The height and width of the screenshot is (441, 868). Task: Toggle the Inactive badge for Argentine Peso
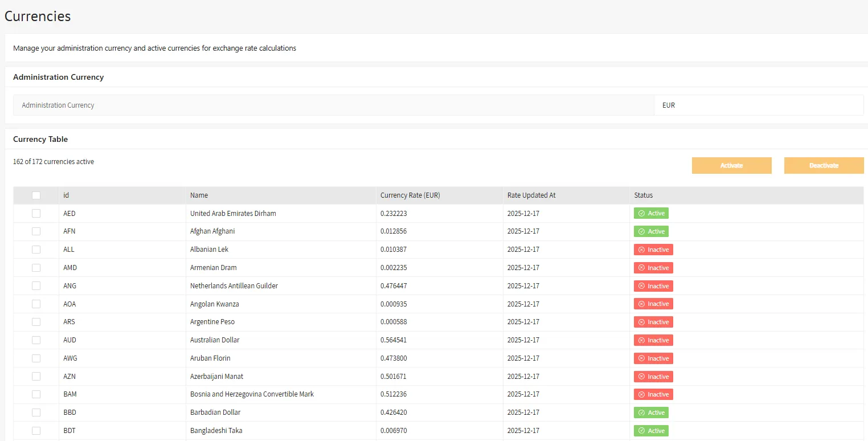653,322
